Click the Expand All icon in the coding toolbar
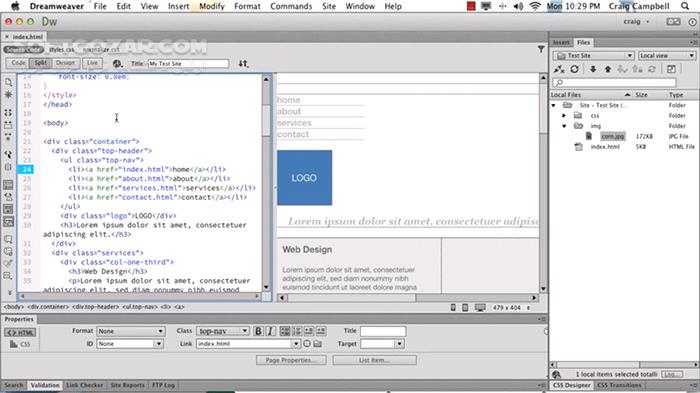The image size is (700, 393). coord(8,137)
